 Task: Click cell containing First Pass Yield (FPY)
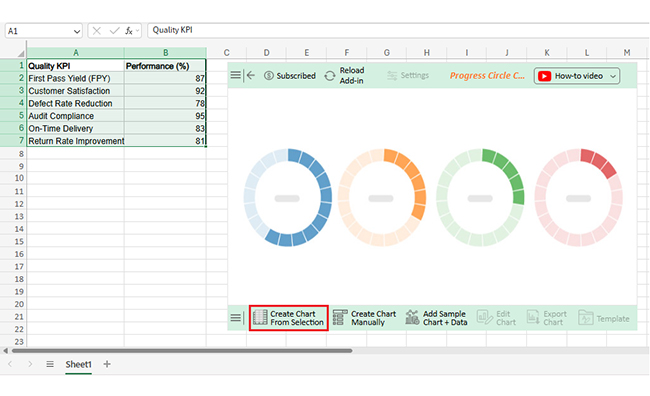pos(75,78)
